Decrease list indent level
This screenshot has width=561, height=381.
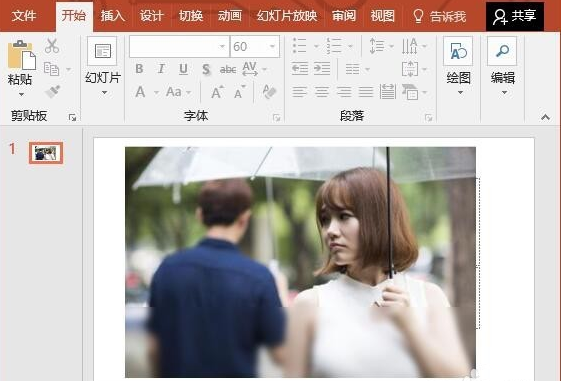300,68
